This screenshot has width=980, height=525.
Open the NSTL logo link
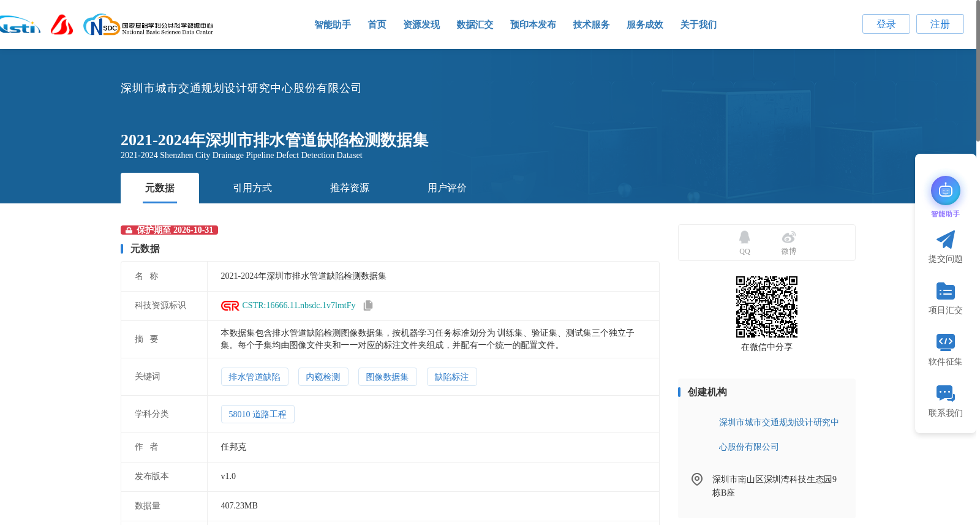(x=20, y=25)
